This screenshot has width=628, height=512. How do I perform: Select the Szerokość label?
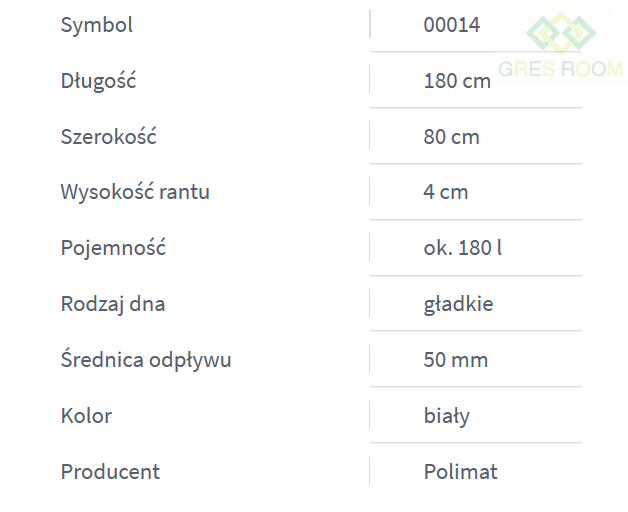click(108, 137)
